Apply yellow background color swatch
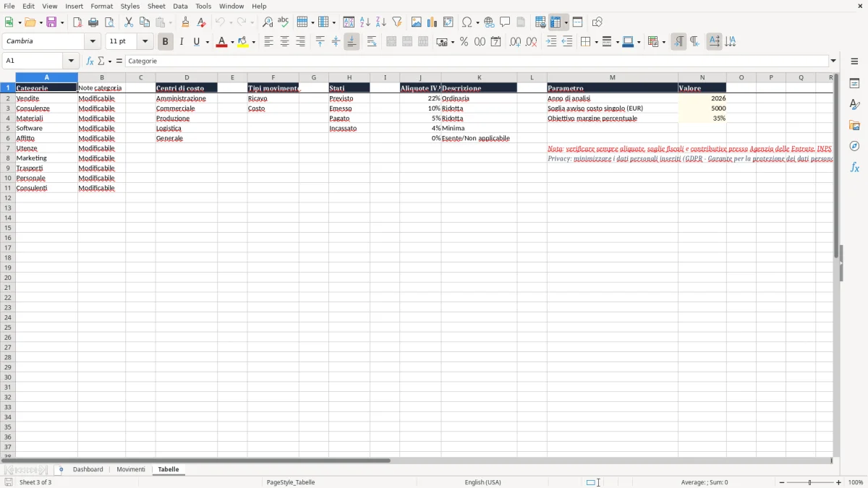The height and width of the screenshot is (488, 868). (x=242, y=42)
